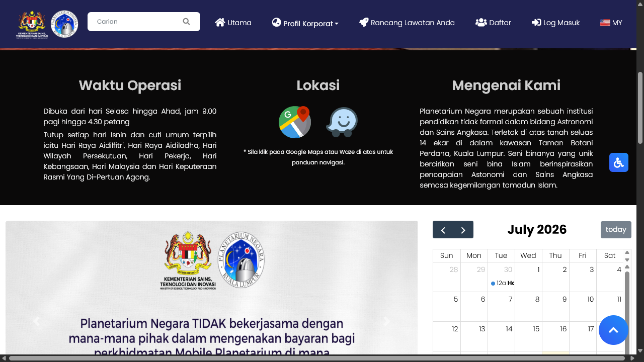This screenshot has height=362, width=644.
Task: Focus the Carian search field
Action: [144, 22]
